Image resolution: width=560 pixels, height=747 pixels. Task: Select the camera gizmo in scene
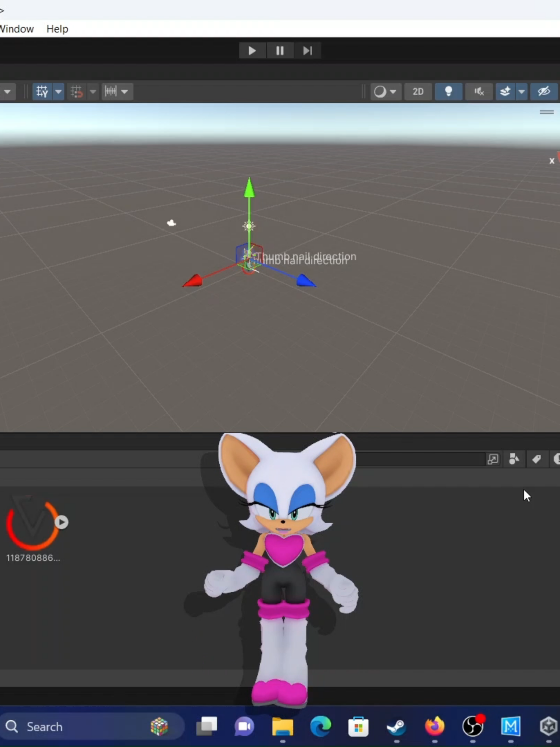pyautogui.click(x=171, y=223)
